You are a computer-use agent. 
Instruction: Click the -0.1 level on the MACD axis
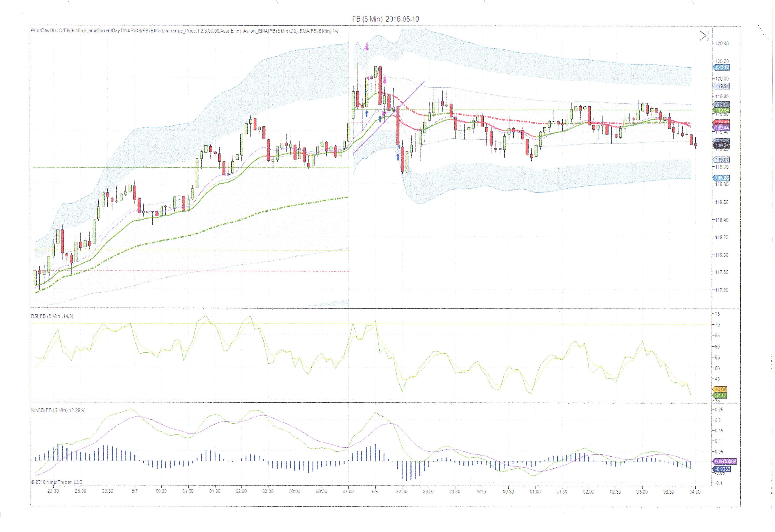719,483
